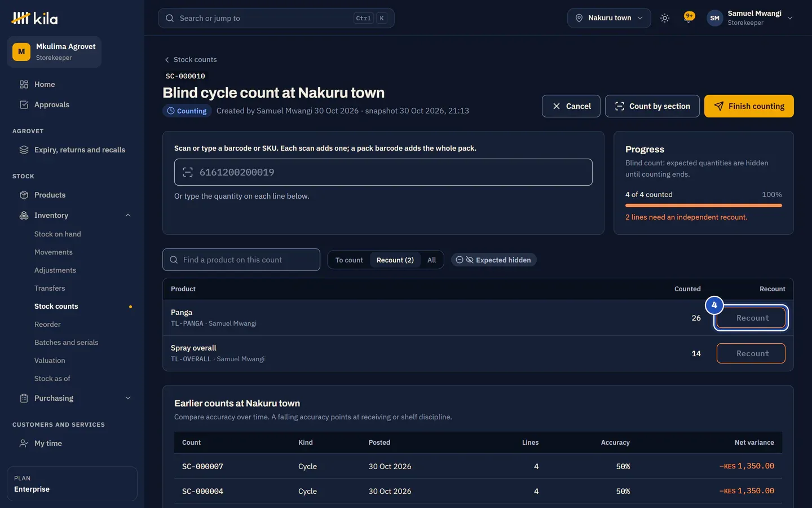Select the Recount (2) tab
The height and width of the screenshot is (508, 812).
(x=395, y=260)
